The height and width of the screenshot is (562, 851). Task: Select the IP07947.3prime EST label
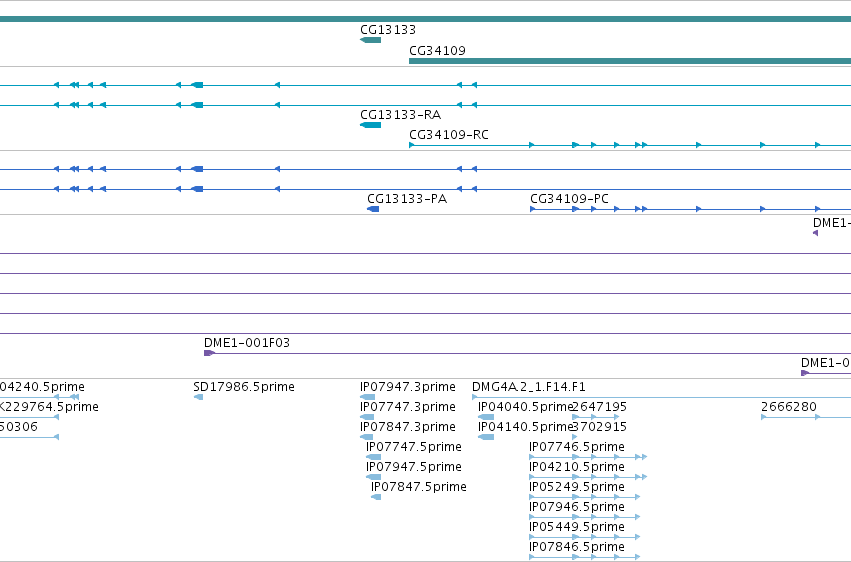(407, 387)
